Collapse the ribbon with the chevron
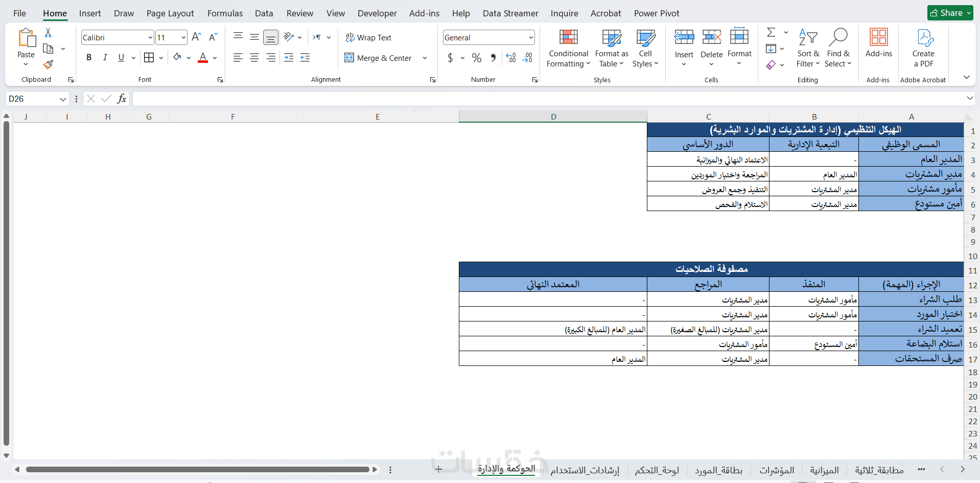Image resolution: width=980 pixels, height=483 pixels. [966, 77]
